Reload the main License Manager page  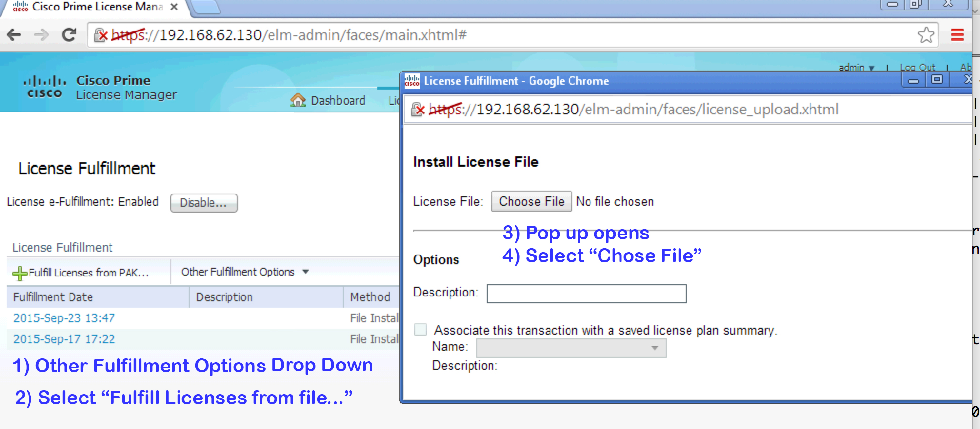pos(70,35)
